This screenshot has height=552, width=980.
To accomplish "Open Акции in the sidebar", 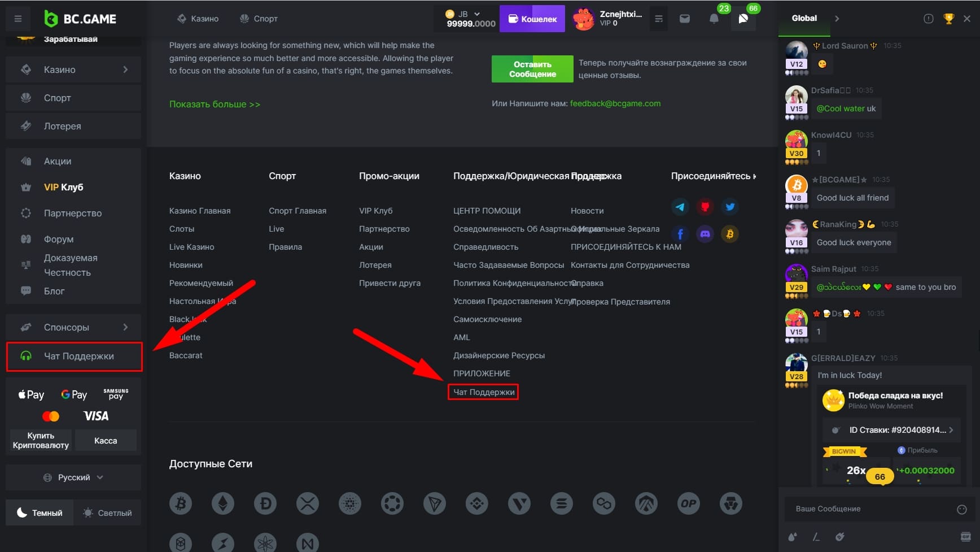I will coord(73,161).
